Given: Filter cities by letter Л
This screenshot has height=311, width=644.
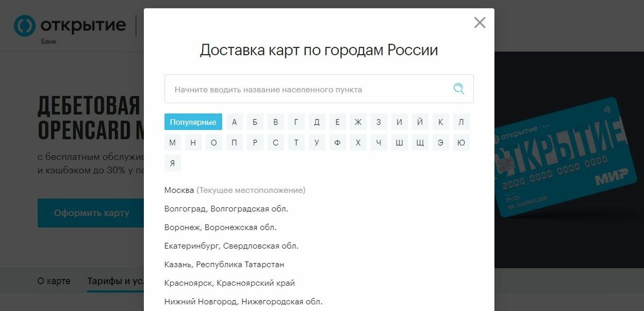Looking at the screenshot, I should (461, 122).
